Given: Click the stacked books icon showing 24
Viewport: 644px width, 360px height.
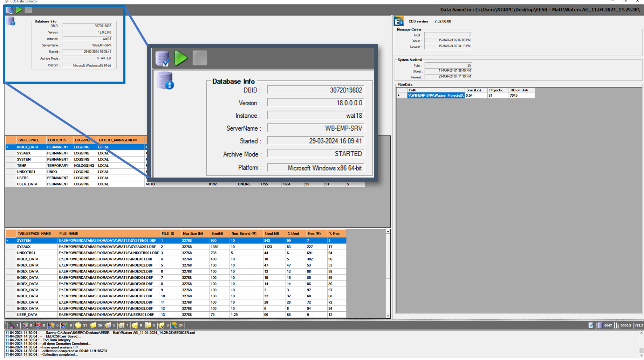Looking at the screenshot, I should tap(174, 325).
